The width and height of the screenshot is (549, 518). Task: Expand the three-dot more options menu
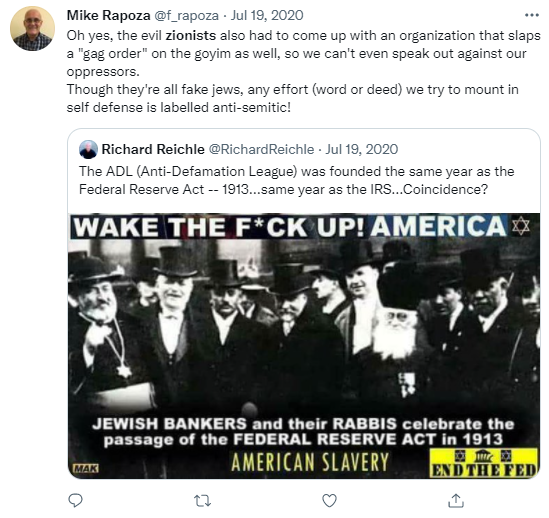[x=531, y=15]
